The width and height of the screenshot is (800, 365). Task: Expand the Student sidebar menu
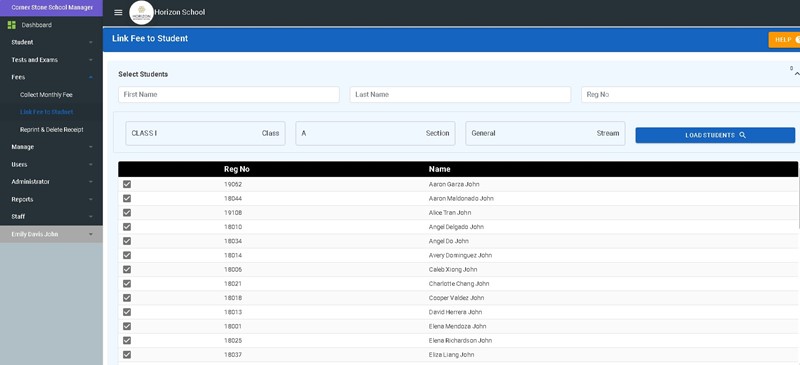(51, 42)
